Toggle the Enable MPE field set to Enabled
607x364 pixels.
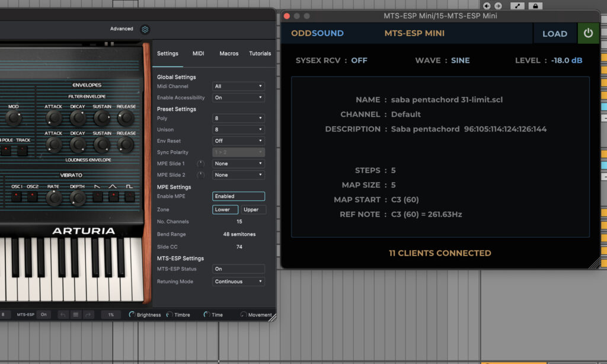[x=238, y=196]
